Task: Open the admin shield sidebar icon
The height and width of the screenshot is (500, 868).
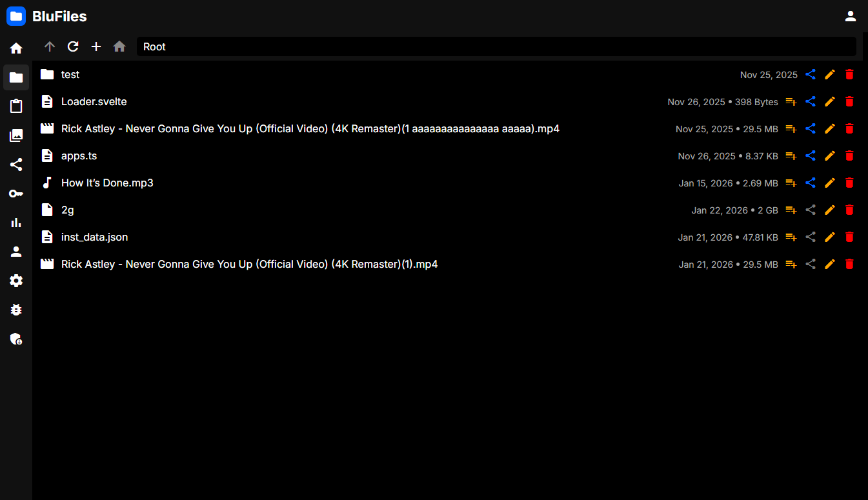Action: [16, 339]
